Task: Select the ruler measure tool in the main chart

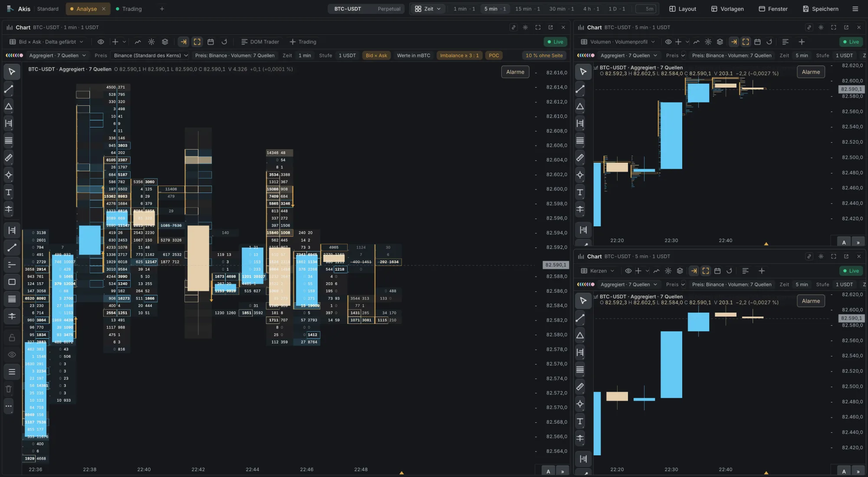Action: coord(9,158)
